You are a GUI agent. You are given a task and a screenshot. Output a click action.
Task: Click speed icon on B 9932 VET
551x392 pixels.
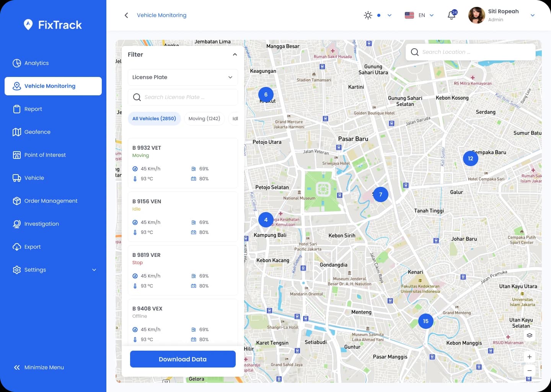click(135, 169)
